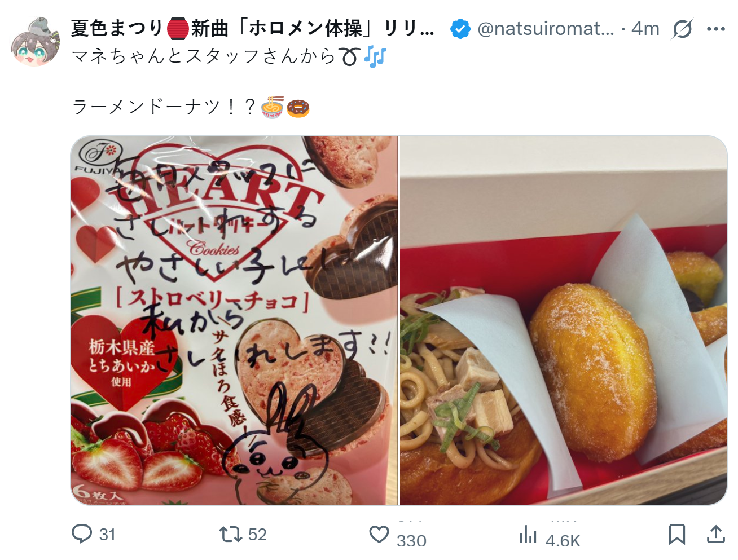Viewport: 738px width, 560px height.
Task: Click the 4.6K view count
Action: pos(563,541)
